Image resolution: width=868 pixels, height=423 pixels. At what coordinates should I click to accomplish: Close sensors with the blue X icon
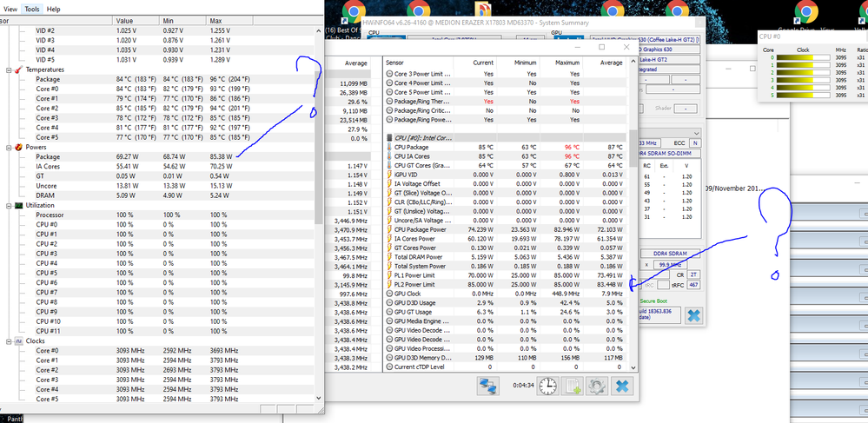click(x=622, y=387)
